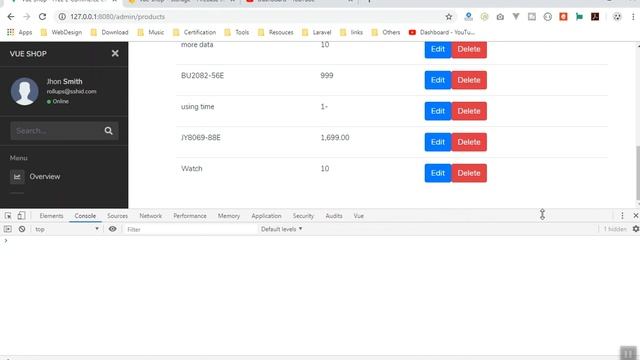Edit the BU2082-56E product

pos(438,80)
